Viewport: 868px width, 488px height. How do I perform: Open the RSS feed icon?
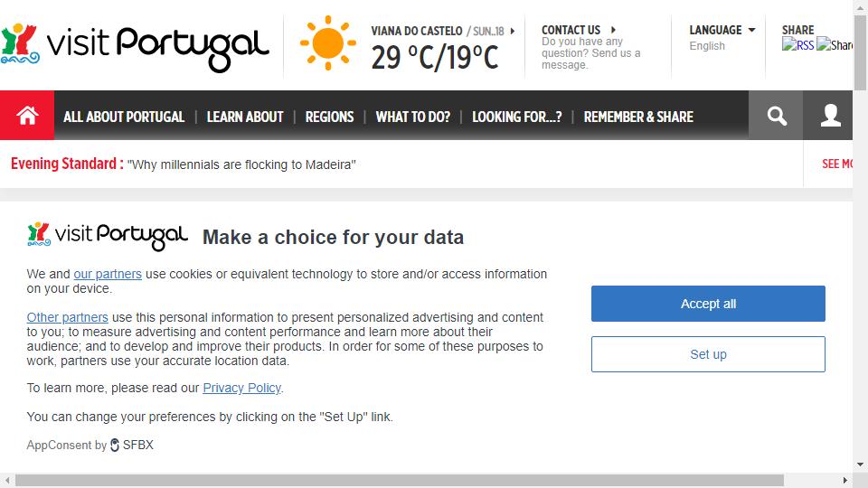pos(797,45)
